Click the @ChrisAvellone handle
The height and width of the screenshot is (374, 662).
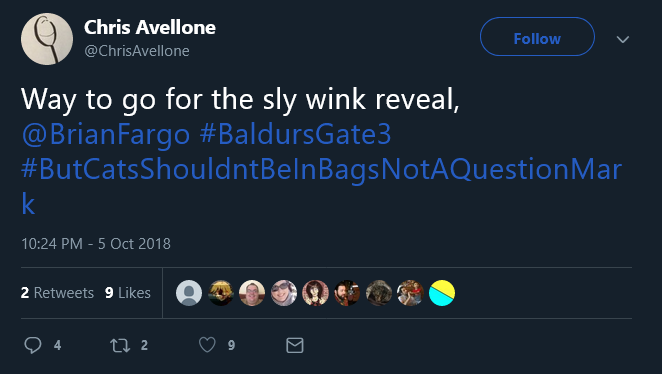pyautogui.click(x=137, y=51)
